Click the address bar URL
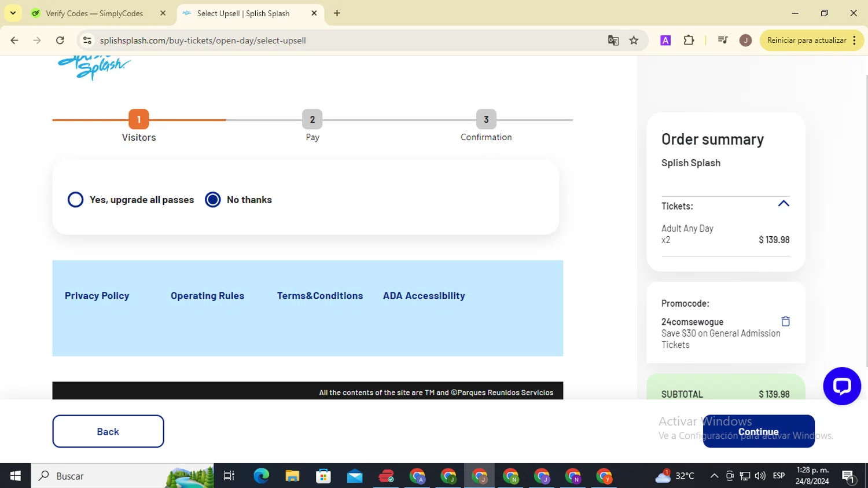Screen dimensions: 868x488 pos(203,41)
